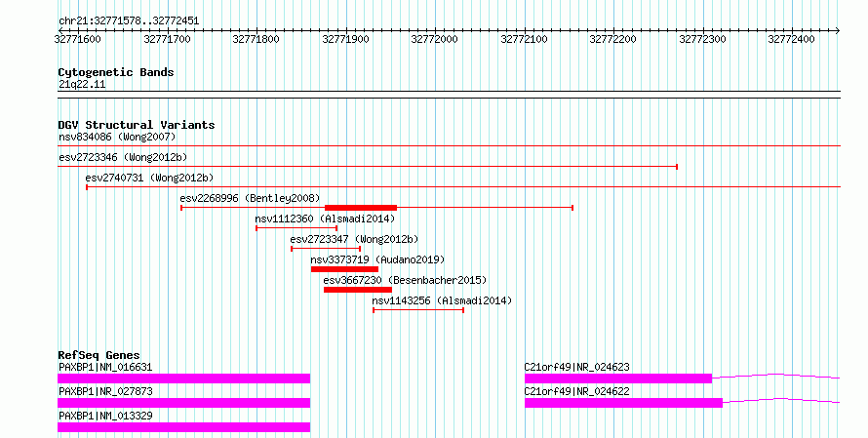Click the red bar under nsv3373719
This screenshot has width=868, height=438.
345,269
